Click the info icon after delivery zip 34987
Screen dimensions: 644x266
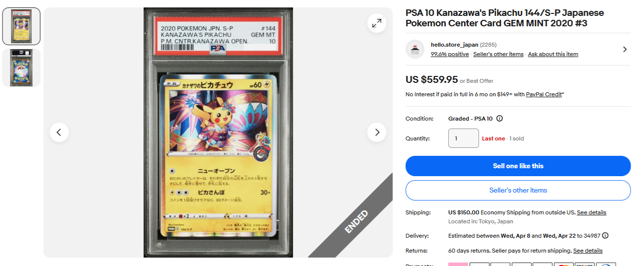point(605,236)
